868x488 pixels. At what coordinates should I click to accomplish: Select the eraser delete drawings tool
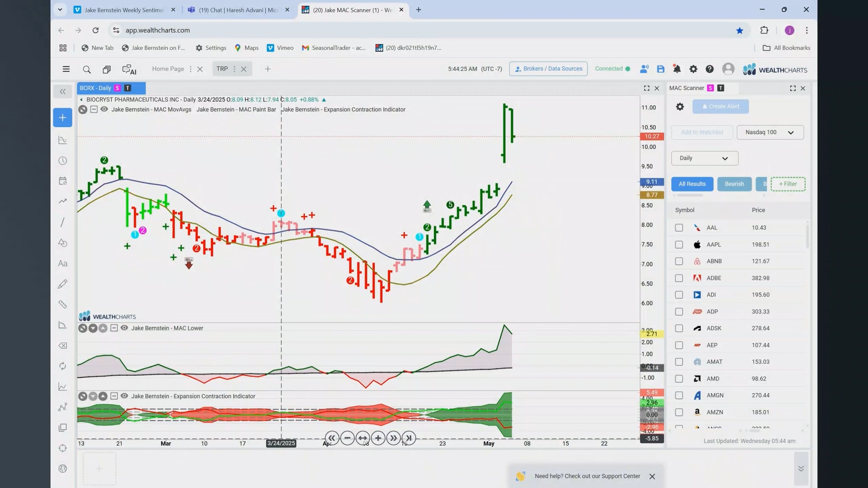point(62,346)
